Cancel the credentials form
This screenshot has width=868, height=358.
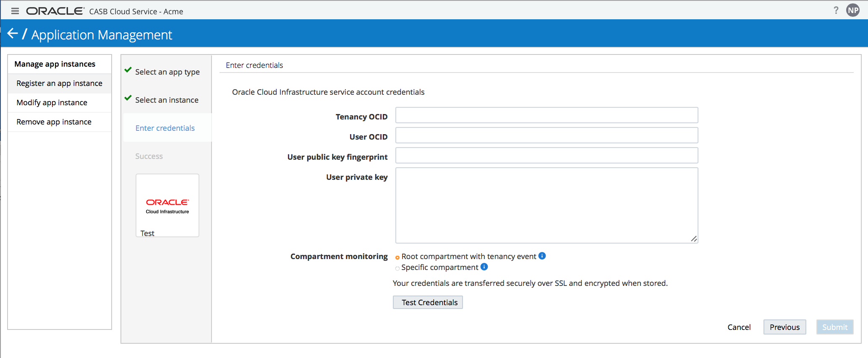click(739, 327)
